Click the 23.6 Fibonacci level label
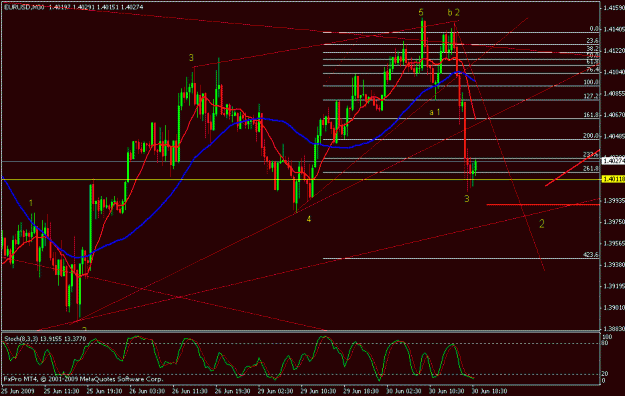Screen dimensions: 625x396 (x=592, y=41)
